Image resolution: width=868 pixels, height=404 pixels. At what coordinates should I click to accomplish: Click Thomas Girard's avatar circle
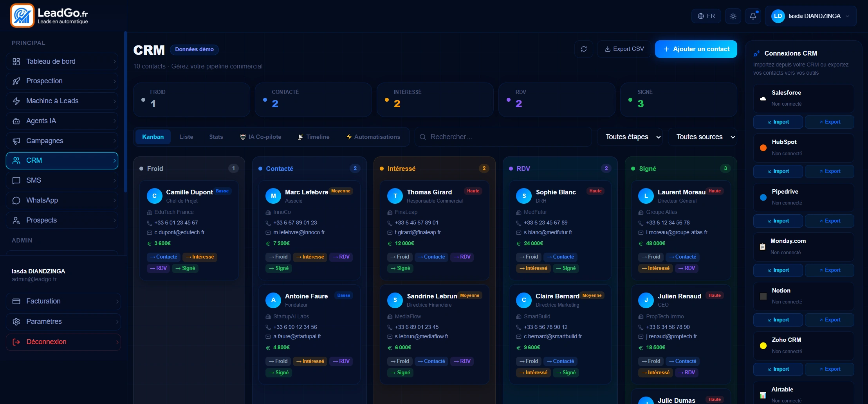coord(395,196)
